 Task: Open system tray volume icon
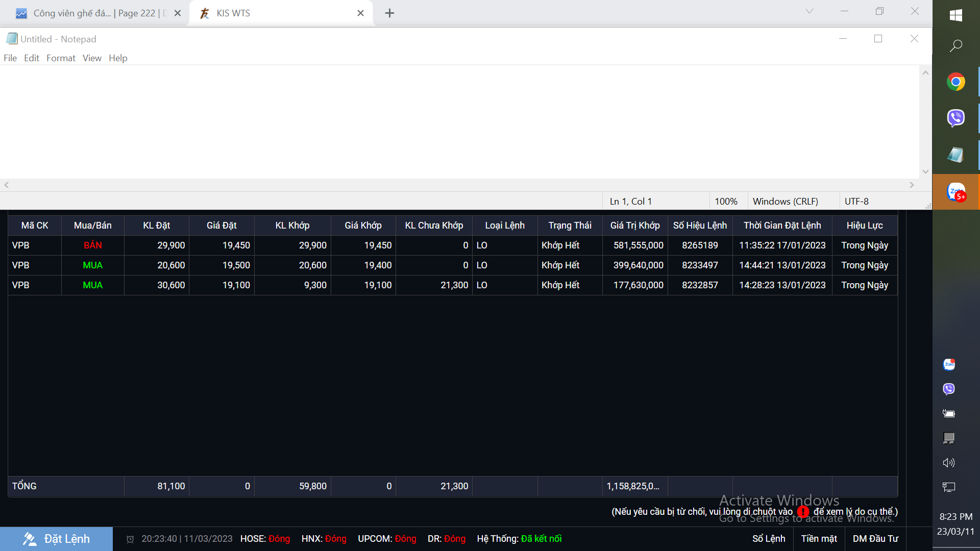click(x=948, y=463)
